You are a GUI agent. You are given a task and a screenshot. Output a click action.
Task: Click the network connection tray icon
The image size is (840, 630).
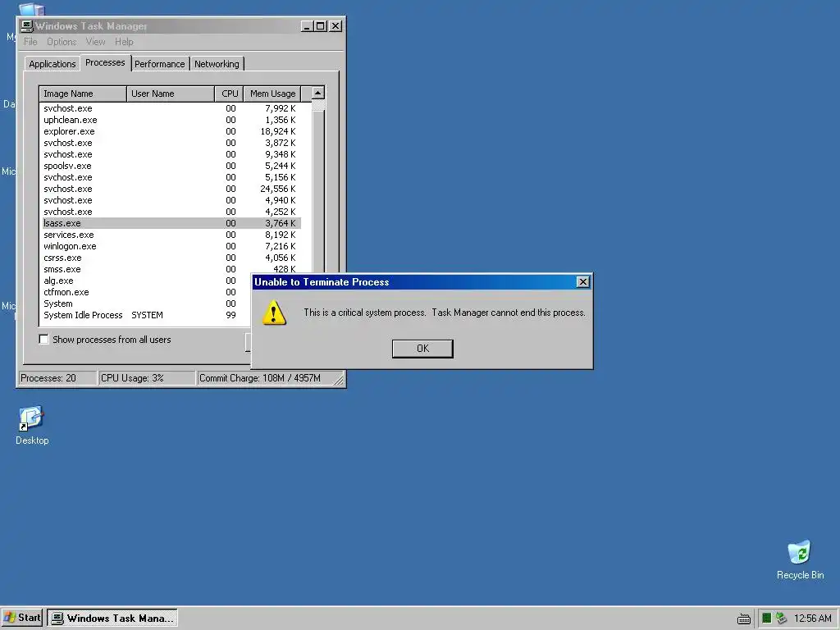pyautogui.click(x=781, y=619)
